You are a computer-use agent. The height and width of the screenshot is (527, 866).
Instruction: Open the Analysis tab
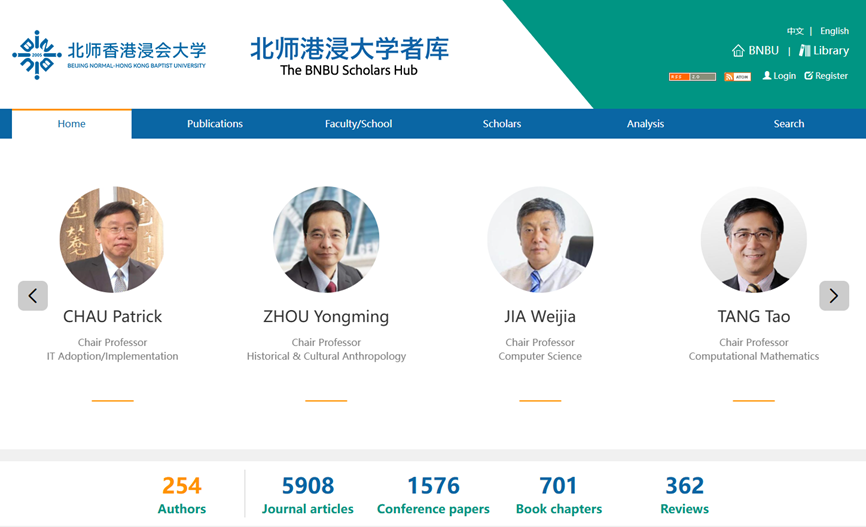(x=645, y=124)
